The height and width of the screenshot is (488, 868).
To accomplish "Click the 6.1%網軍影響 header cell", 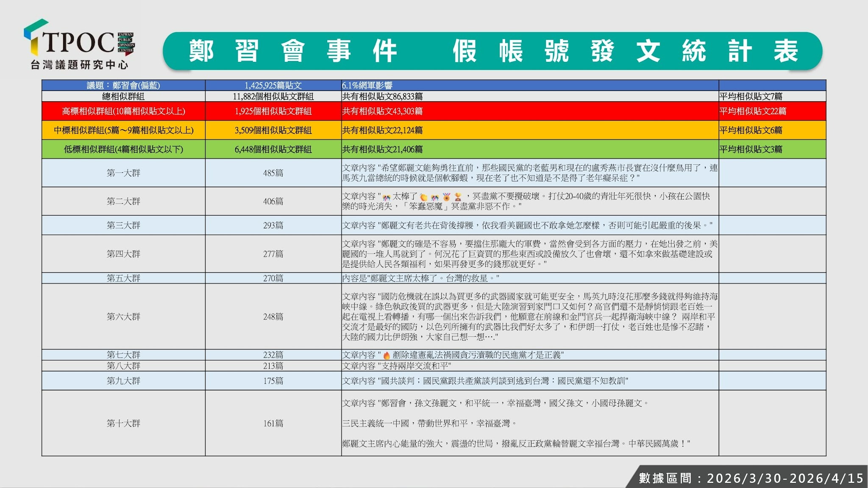I will pos(367,86).
